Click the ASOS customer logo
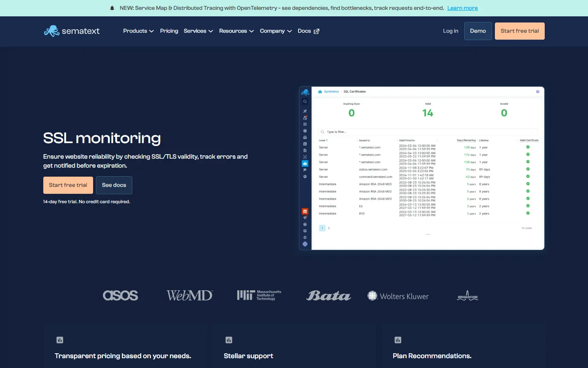This screenshot has height=368, width=588. point(120,295)
